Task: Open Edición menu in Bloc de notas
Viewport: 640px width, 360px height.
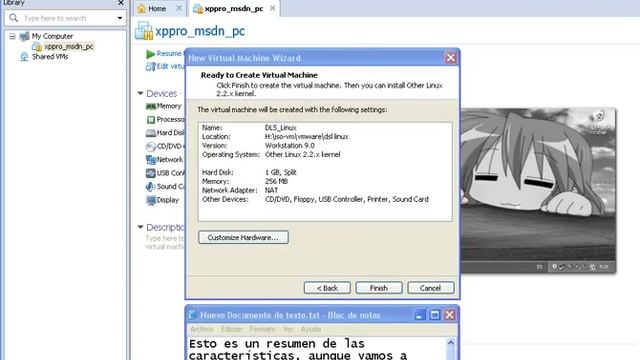Action: point(231,329)
